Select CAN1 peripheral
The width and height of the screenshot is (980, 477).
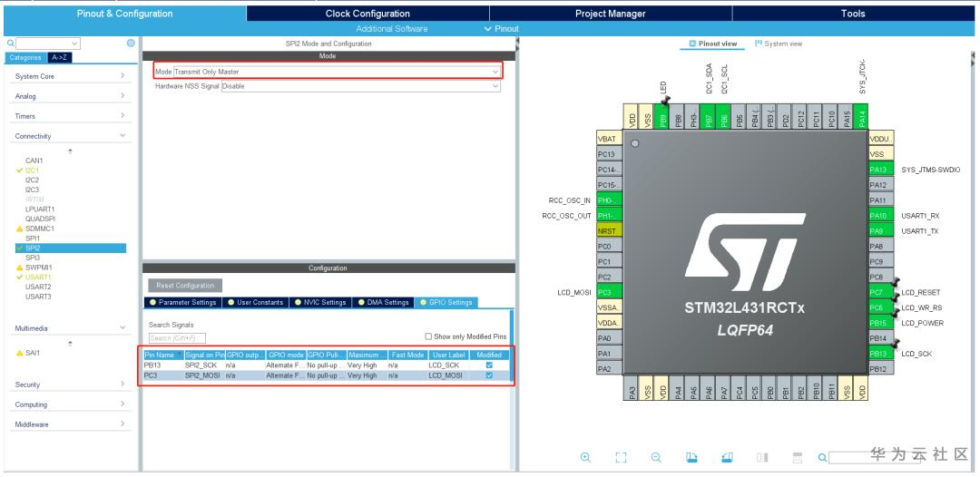(x=34, y=161)
